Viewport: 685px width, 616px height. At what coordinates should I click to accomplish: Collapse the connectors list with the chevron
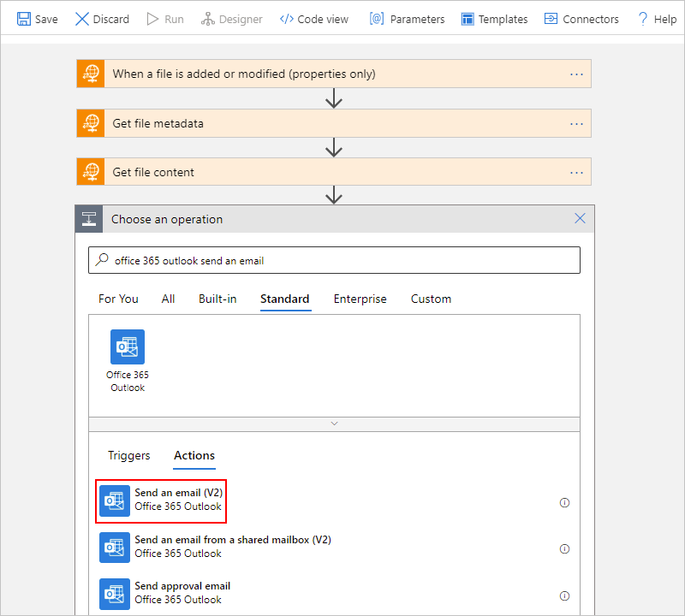click(x=334, y=423)
